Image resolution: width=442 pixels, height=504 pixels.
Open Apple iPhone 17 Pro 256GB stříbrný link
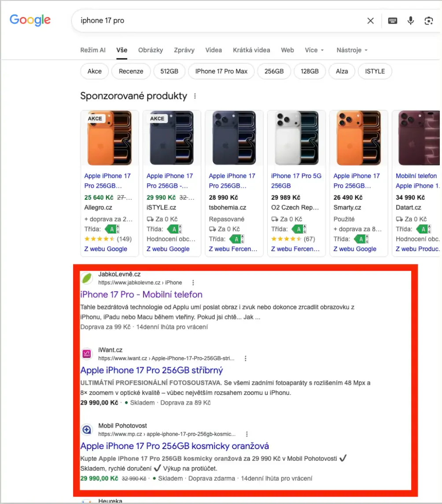(x=151, y=370)
